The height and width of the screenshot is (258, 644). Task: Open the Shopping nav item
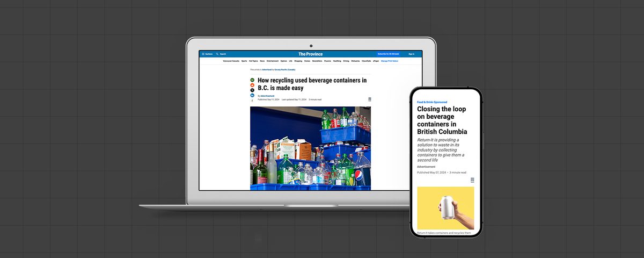pos(298,61)
